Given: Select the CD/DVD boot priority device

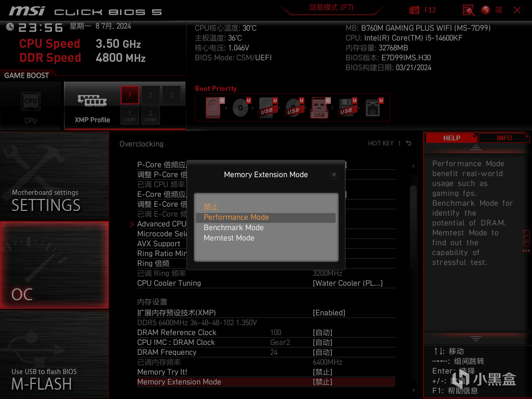Looking at the screenshot, I should (x=241, y=108).
